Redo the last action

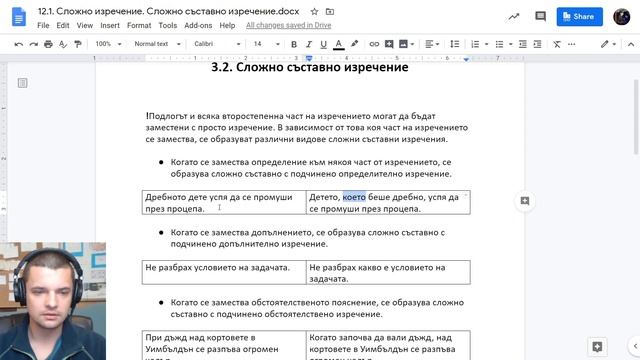pos(33,44)
